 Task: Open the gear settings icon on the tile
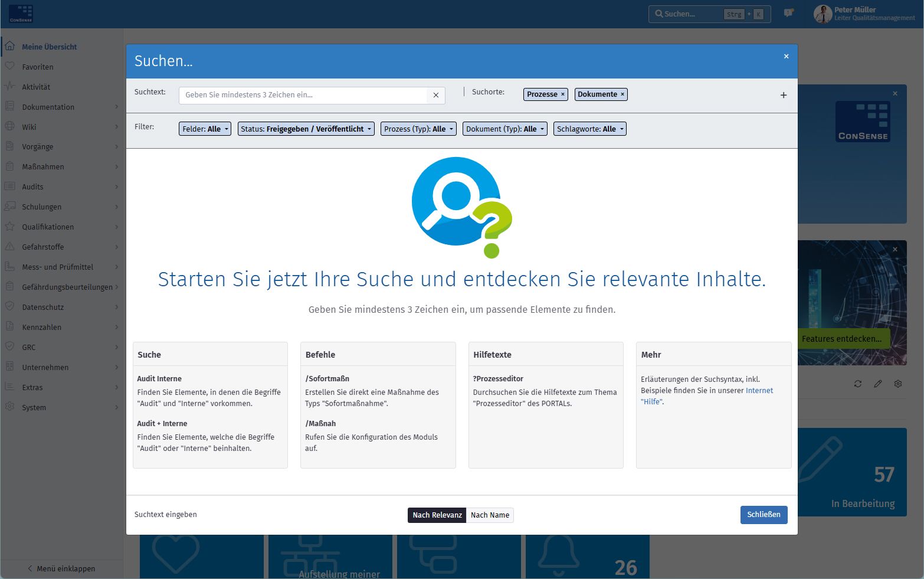897,384
